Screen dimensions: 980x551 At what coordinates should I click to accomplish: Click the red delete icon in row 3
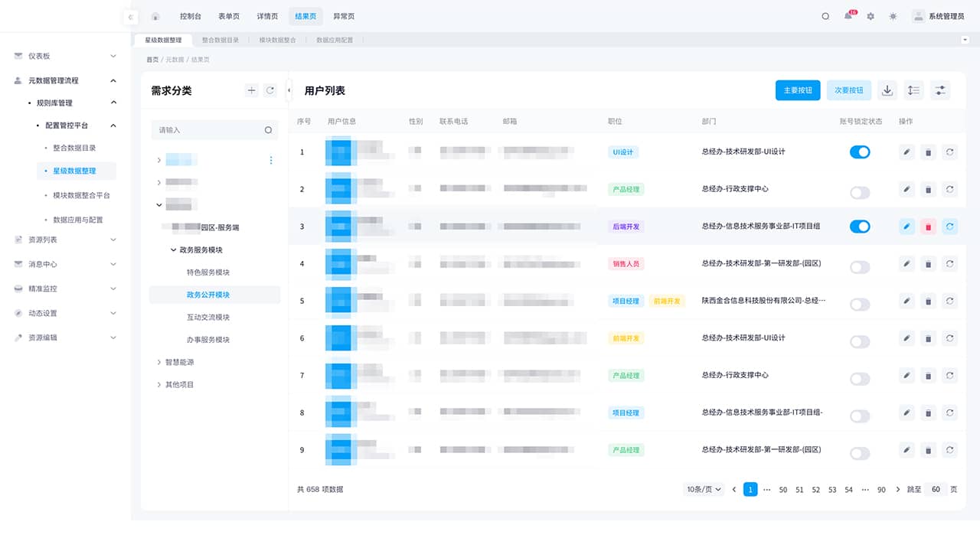[x=928, y=227]
